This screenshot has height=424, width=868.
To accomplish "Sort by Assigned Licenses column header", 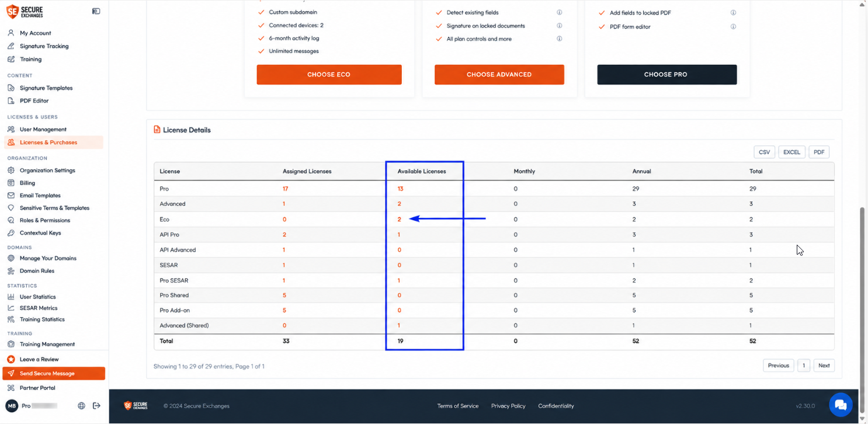I will pos(307,171).
